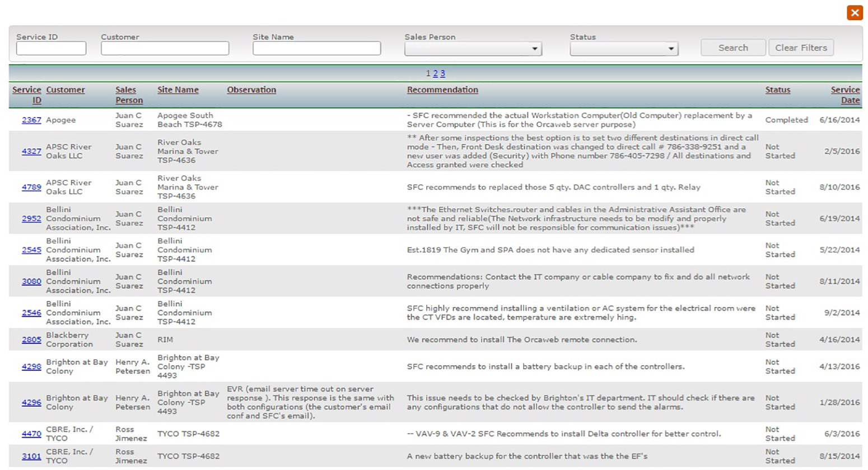
Task: View service ID 2805 for Blackberry Corporation
Action: pyautogui.click(x=31, y=340)
